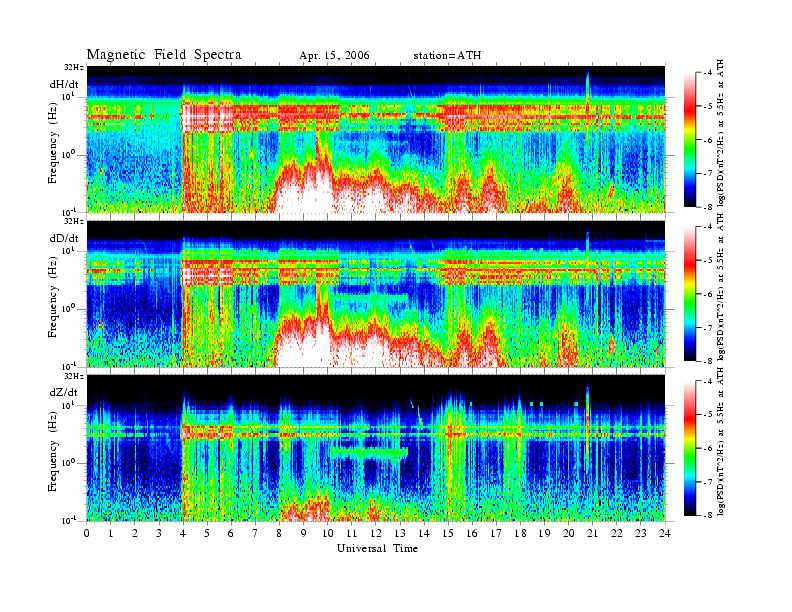Click the "station=ATH" label

coord(447,56)
